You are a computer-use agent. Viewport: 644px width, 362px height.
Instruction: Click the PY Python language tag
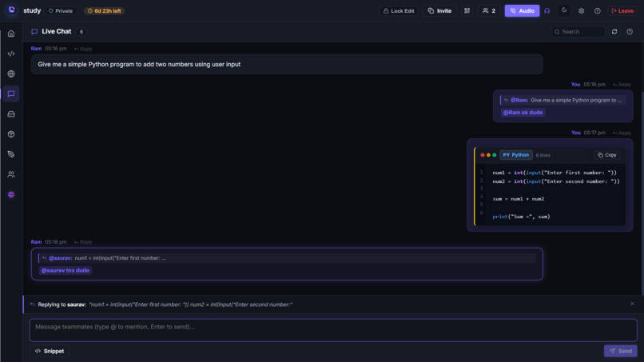(x=516, y=155)
